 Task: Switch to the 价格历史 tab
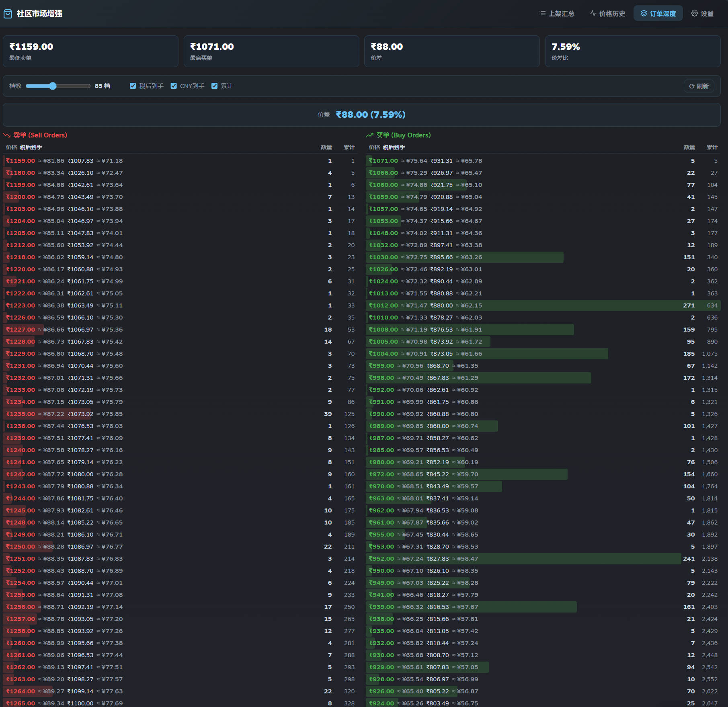(607, 14)
